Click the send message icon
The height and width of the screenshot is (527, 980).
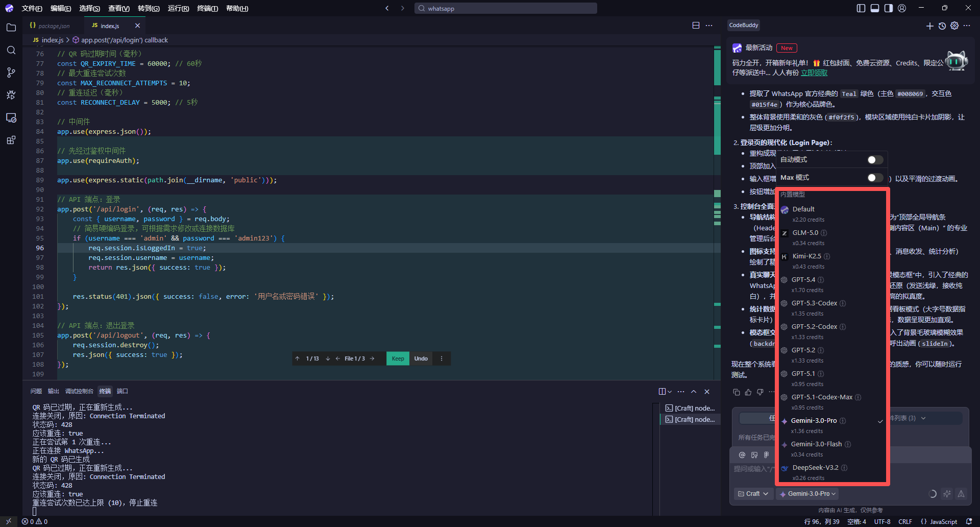961,494
